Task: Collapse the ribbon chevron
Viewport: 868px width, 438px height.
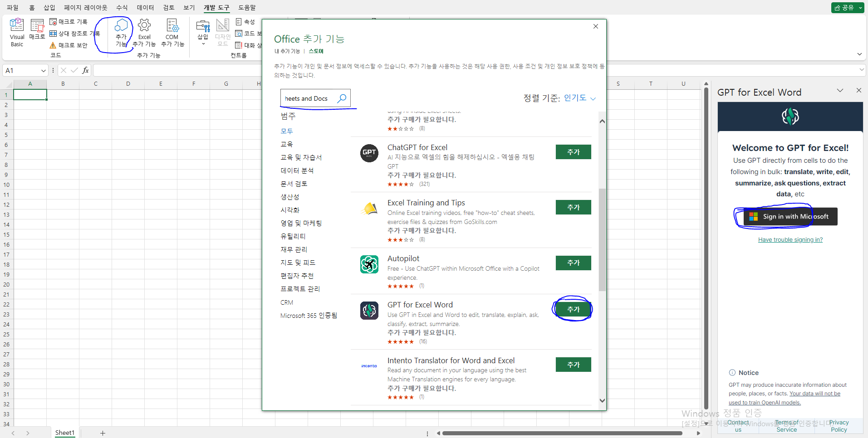Action: click(x=859, y=54)
